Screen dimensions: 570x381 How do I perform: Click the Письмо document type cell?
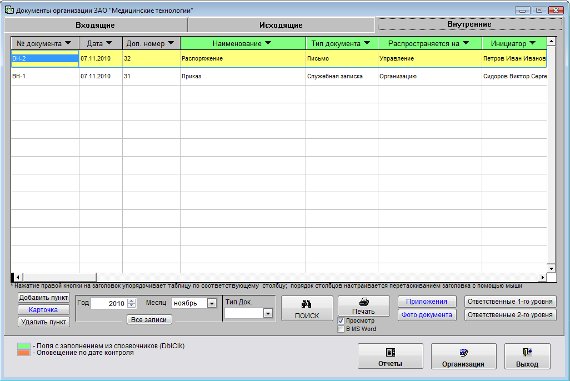(x=342, y=59)
